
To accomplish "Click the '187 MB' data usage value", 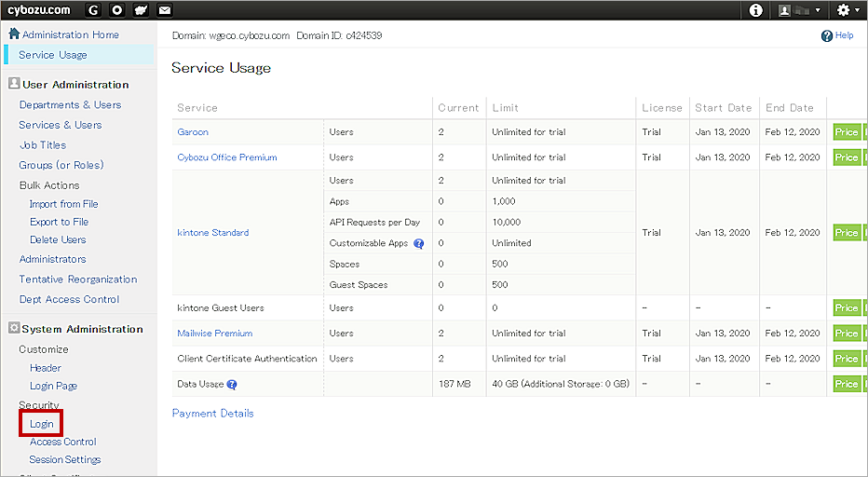I will (x=454, y=384).
